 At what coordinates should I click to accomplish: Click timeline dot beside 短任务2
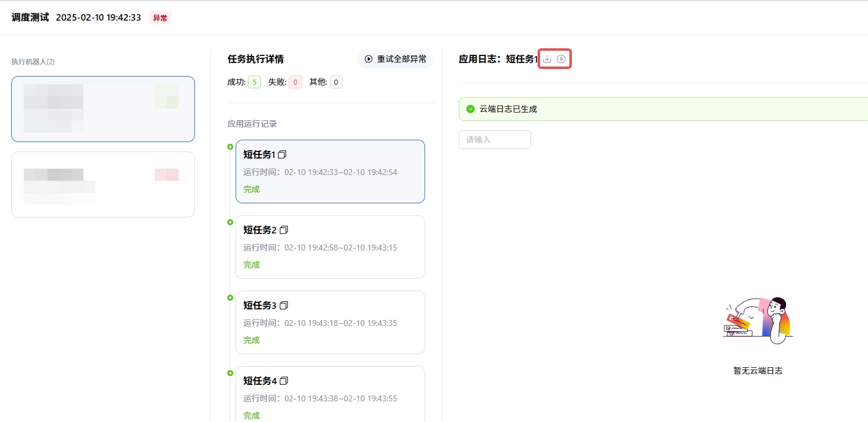coord(230,222)
